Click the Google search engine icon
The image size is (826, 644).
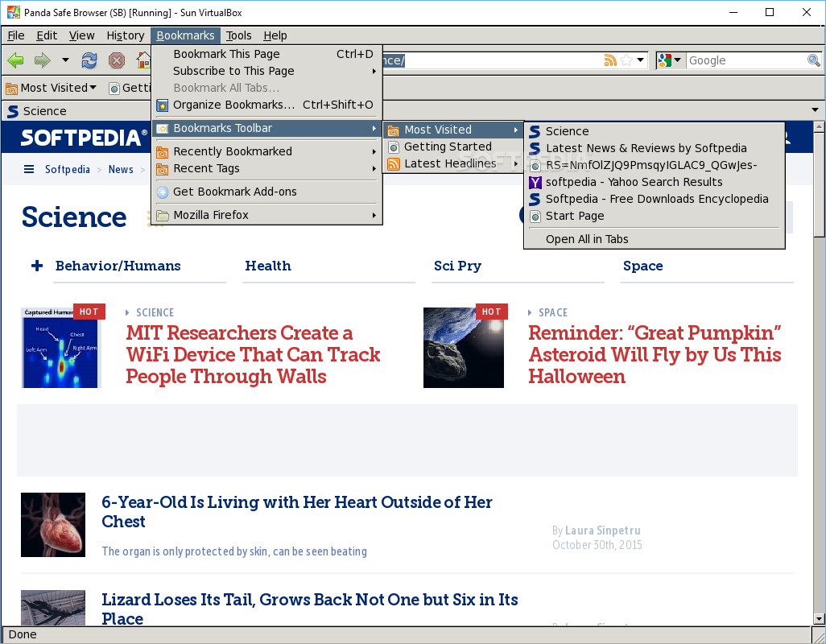[x=665, y=60]
